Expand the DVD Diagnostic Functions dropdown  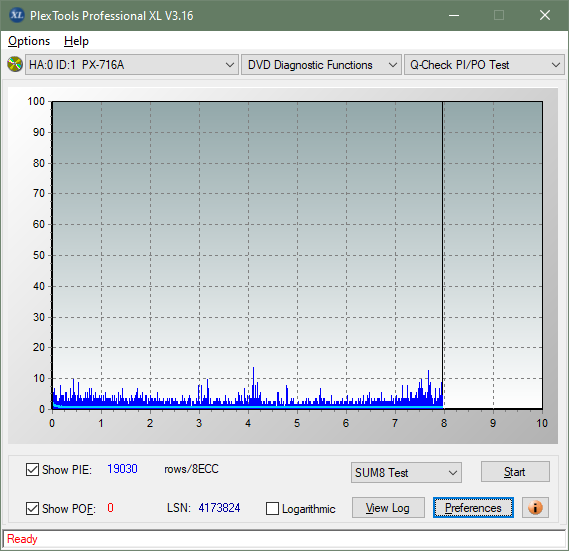click(x=321, y=65)
